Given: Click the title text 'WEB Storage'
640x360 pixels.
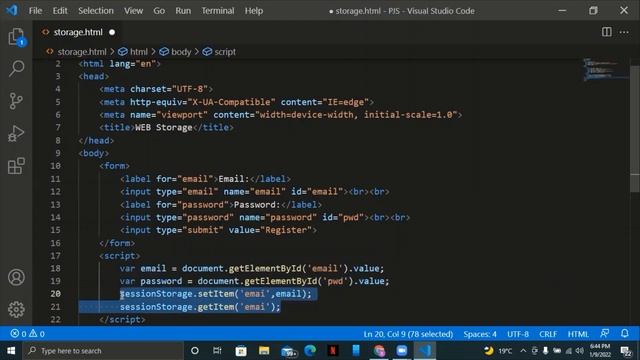Looking at the screenshot, I should pos(164,128).
